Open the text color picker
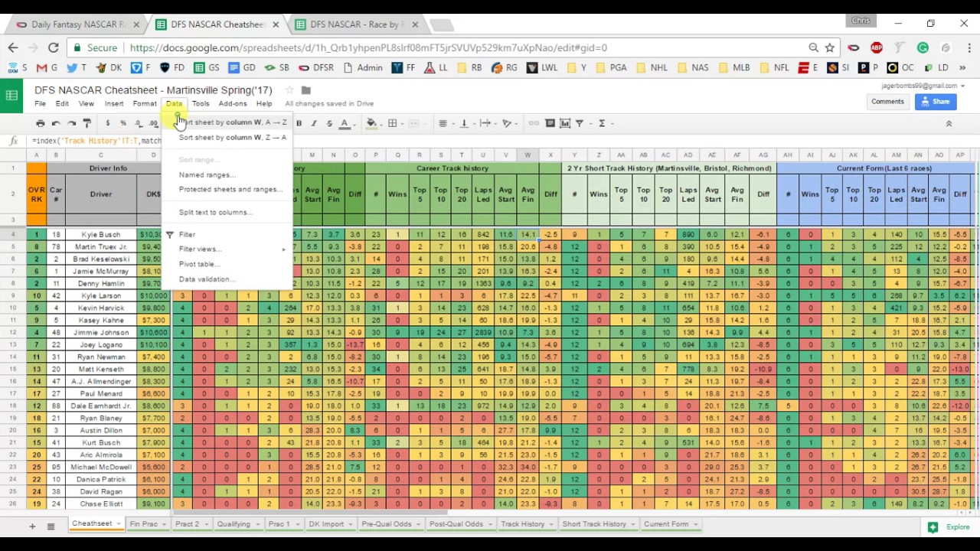The width and height of the screenshot is (980, 551). 345,123
